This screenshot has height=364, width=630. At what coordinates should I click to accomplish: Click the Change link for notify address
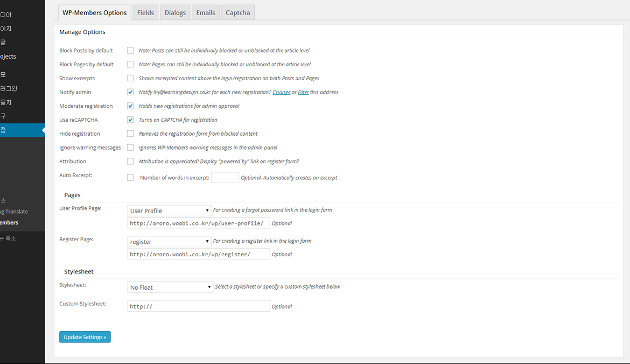[281, 92]
